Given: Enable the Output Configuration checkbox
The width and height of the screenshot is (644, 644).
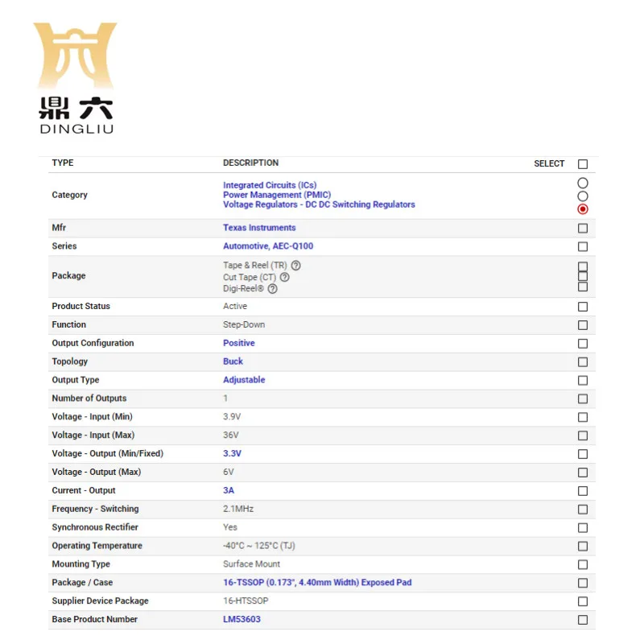Looking at the screenshot, I should [582, 344].
